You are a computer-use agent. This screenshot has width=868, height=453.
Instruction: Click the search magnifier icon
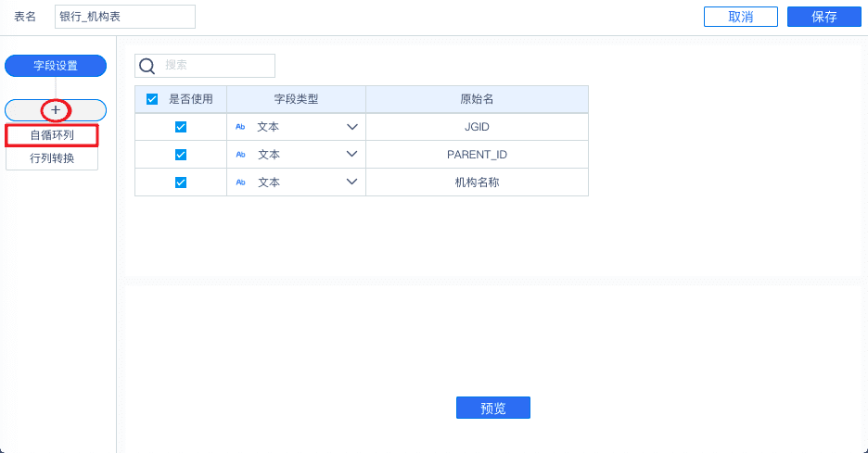coord(147,66)
